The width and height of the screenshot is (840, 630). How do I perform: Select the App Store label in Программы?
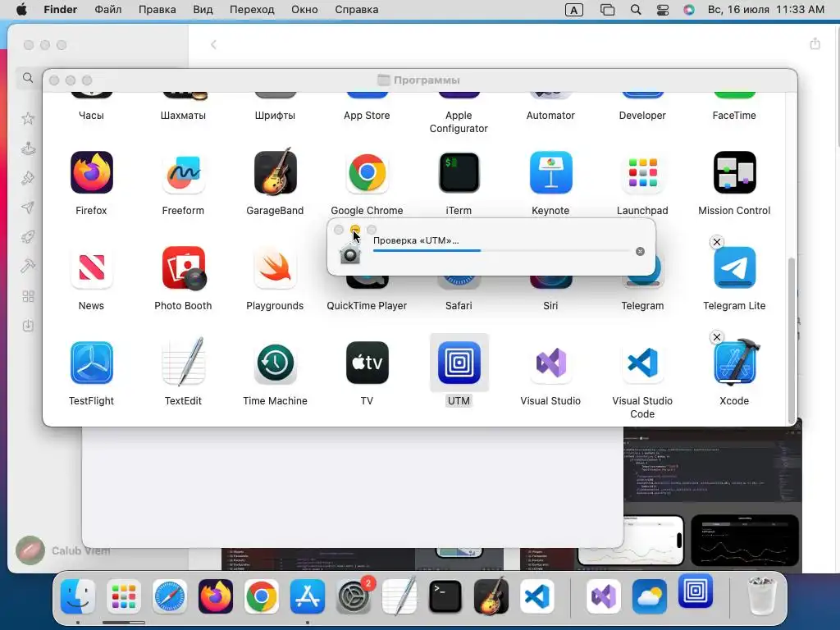pos(367,115)
